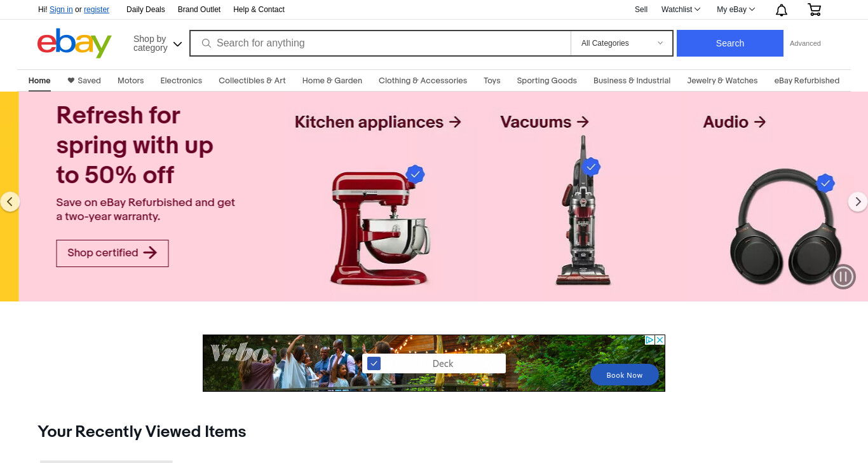
Task: Open the shopping cart icon
Action: [x=814, y=10]
